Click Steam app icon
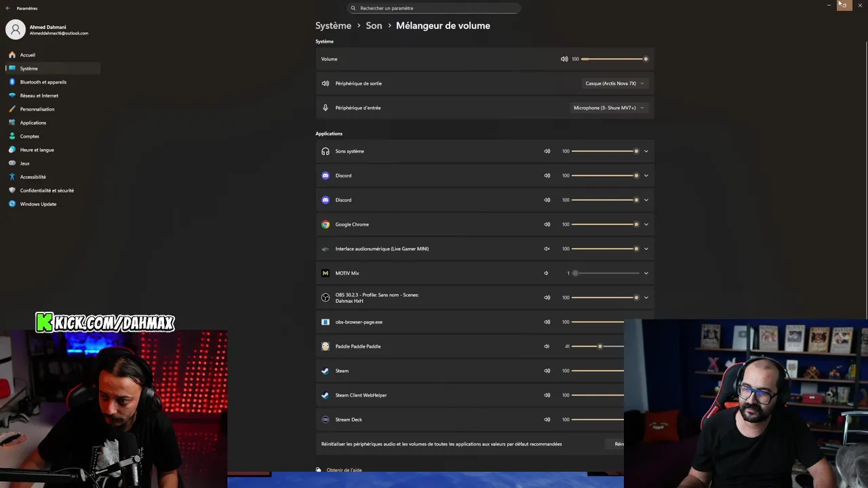 [x=325, y=371]
